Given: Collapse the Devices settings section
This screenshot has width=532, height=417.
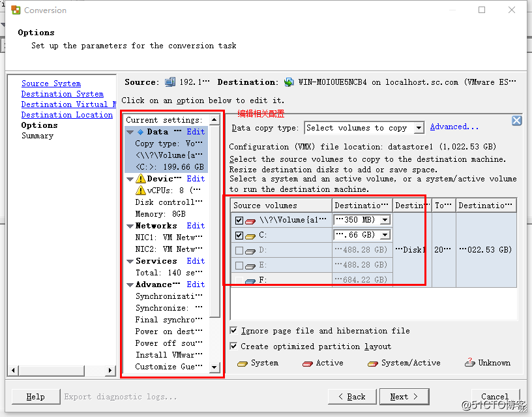Looking at the screenshot, I should [x=130, y=179].
